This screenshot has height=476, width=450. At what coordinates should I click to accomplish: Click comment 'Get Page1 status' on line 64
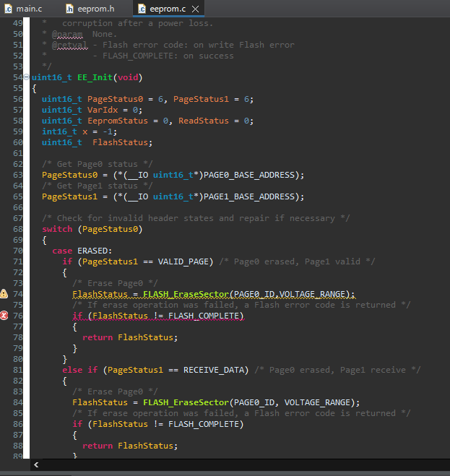click(98, 186)
